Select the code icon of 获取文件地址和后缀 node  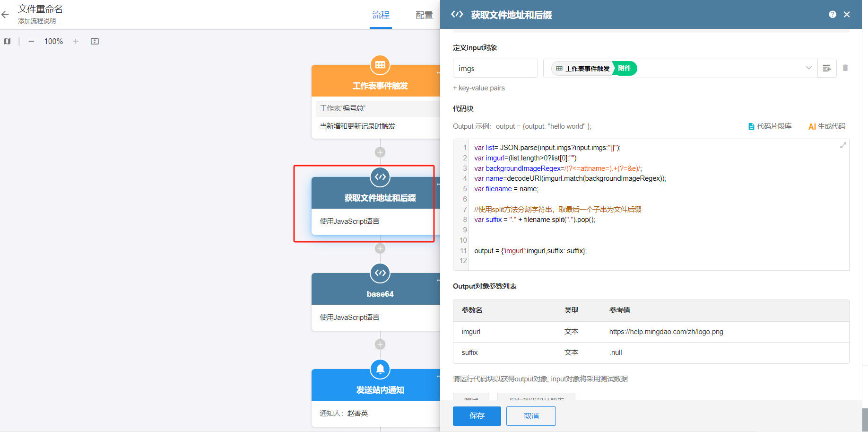pos(380,177)
